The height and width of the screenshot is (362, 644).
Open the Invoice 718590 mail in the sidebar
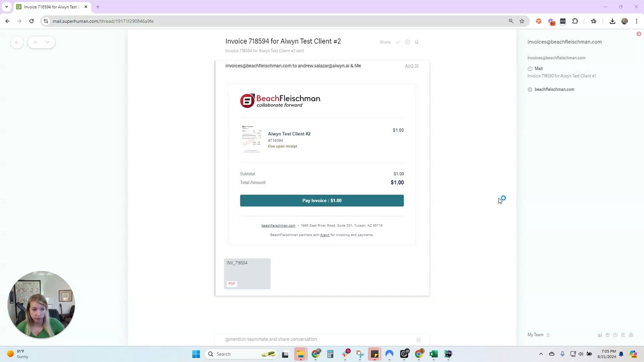pyautogui.click(x=561, y=76)
